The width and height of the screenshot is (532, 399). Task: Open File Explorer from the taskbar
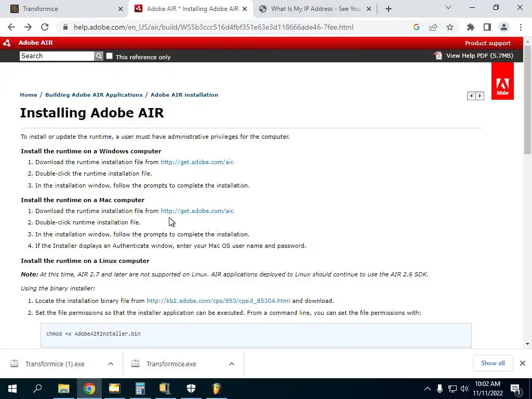63,389
